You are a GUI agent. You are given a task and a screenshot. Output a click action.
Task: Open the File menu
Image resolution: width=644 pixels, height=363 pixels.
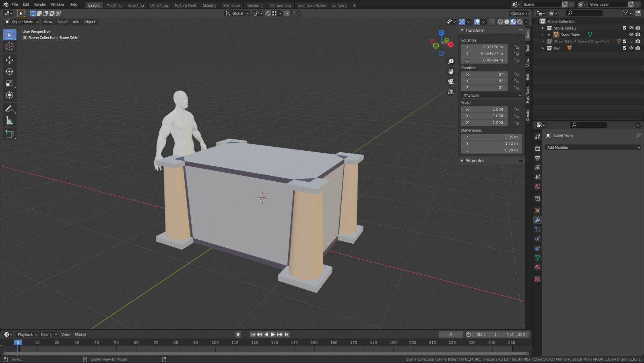point(15,4)
